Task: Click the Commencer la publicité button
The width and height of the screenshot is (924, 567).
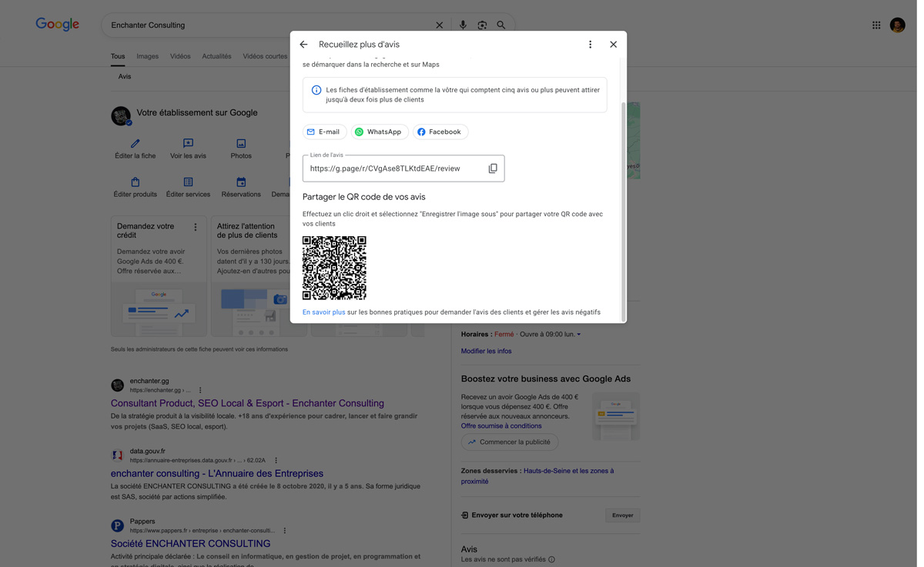Action: coord(509,442)
